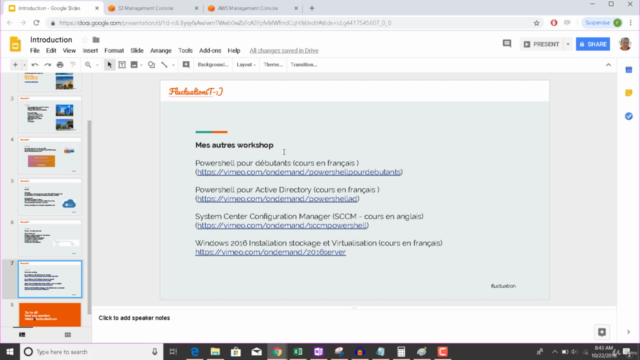This screenshot has height=360, width=640.
Task: Open the Add-ons menu
Action: coord(210,51)
